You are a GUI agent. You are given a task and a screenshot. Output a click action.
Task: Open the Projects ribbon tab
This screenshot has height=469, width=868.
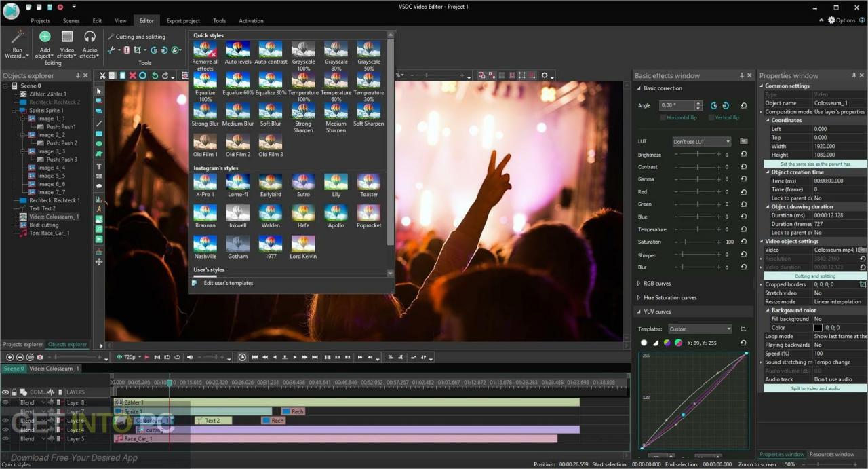tap(40, 21)
